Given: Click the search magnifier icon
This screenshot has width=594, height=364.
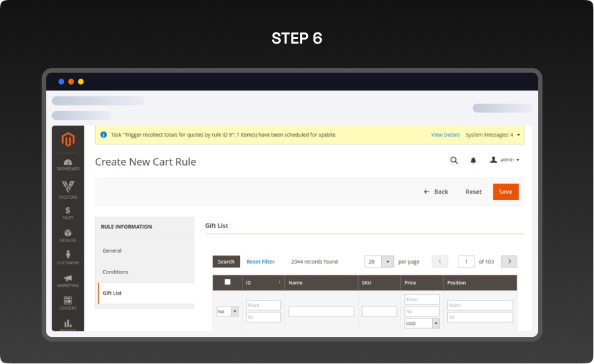Looking at the screenshot, I should coord(453,160).
